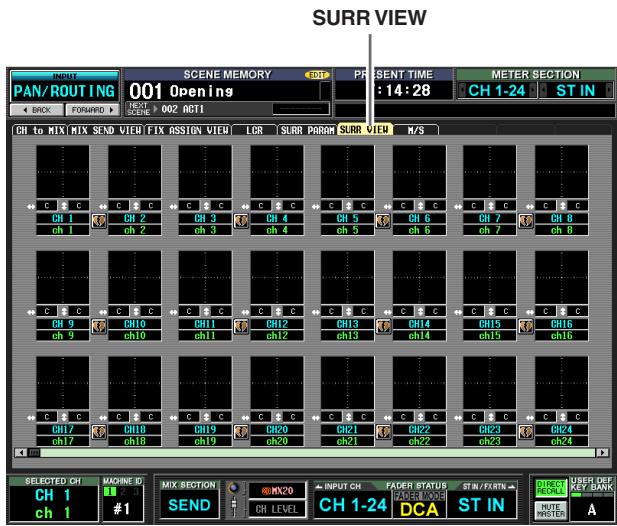Click the pair heart icon between CH 7 and CH 8
Image resolution: width=617 pixels, height=526 pixels.
(x=525, y=221)
